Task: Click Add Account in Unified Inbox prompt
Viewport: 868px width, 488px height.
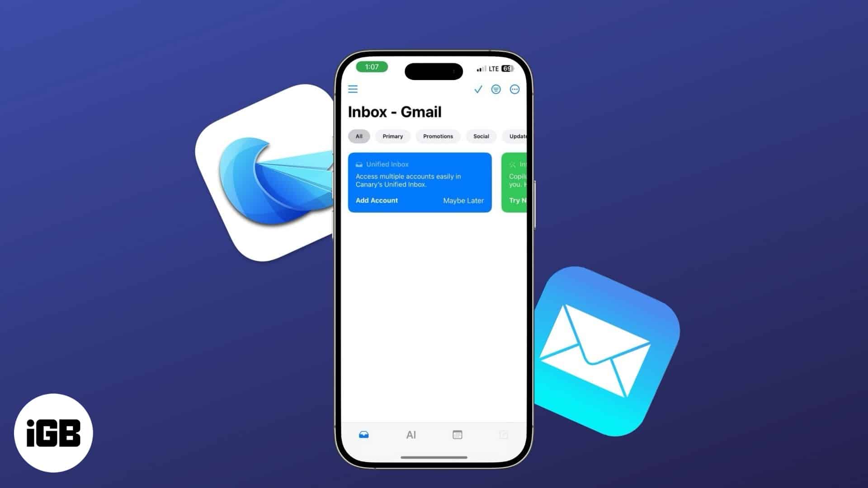Action: pyautogui.click(x=376, y=200)
